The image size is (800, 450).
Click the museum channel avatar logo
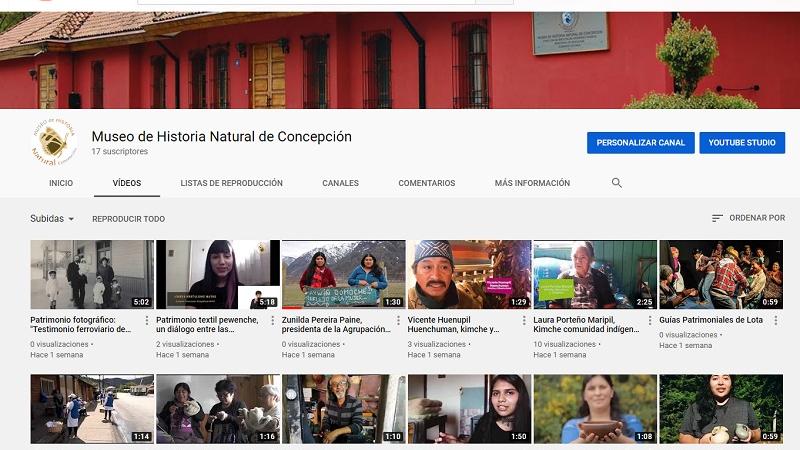pyautogui.click(x=54, y=142)
